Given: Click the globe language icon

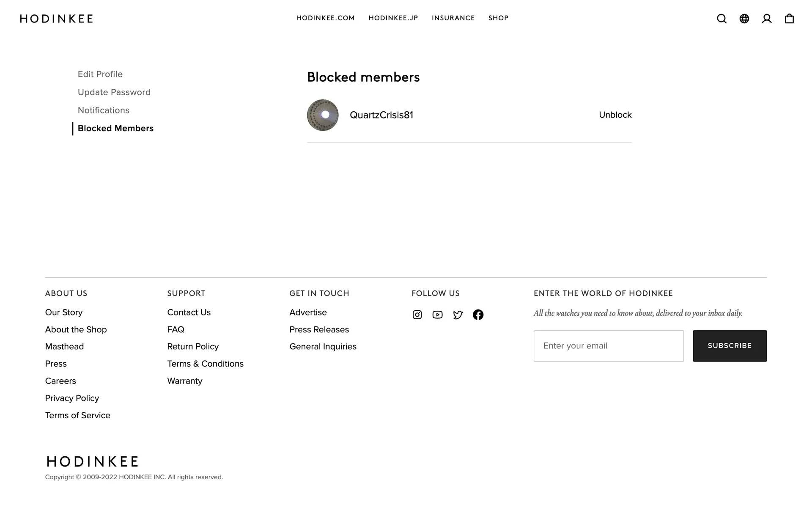Looking at the screenshot, I should click(744, 19).
